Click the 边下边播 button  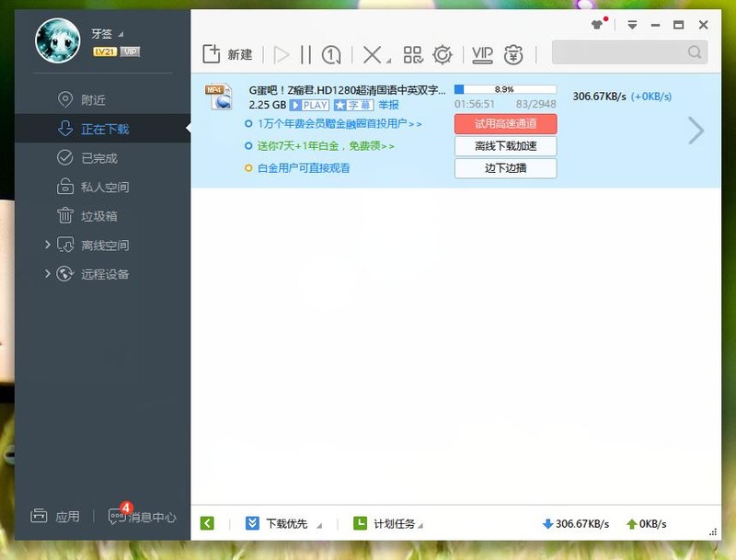[x=504, y=168]
